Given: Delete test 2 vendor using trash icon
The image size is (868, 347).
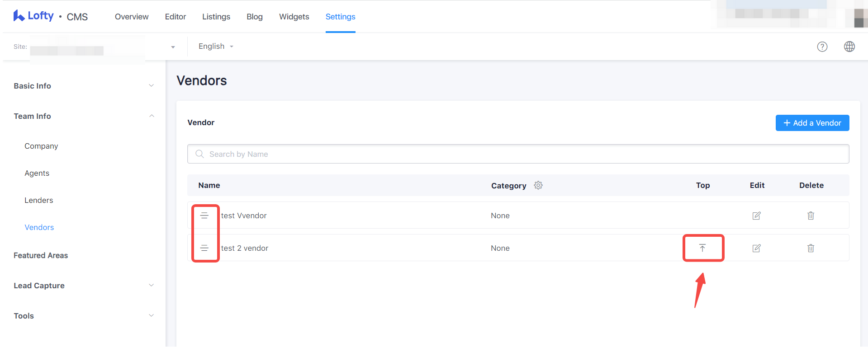Looking at the screenshot, I should click(x=811, y=248).
